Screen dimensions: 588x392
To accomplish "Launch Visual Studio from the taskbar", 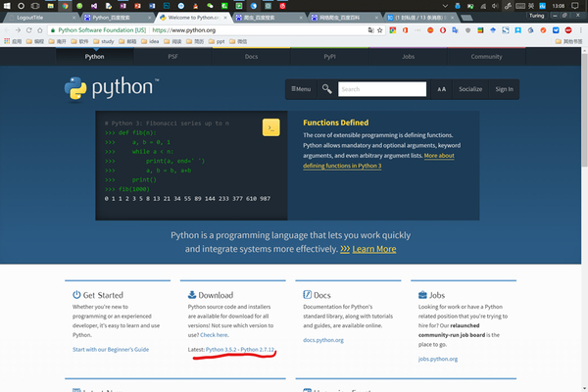I will point(94,6).
